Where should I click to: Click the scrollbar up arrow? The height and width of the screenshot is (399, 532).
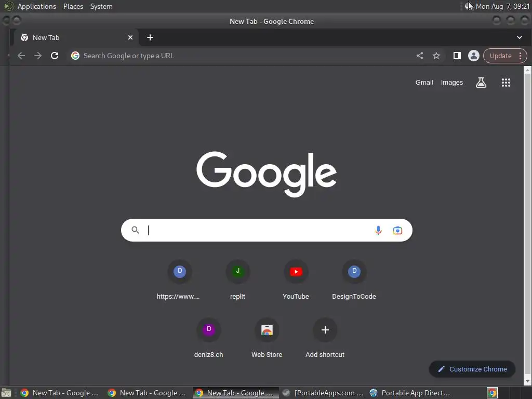pyautogui.click(x=527, y=70)
